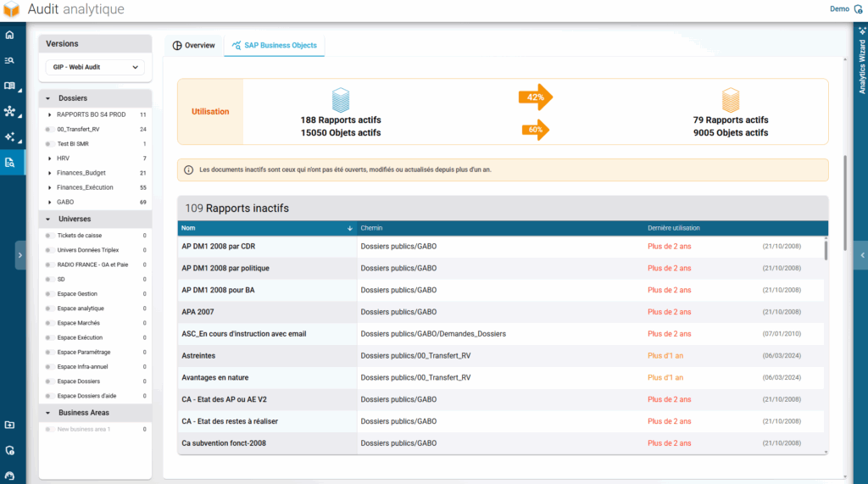868x484 pixels.
Task: Click the 42% orange arrow indicator
Action: (536, 97)
